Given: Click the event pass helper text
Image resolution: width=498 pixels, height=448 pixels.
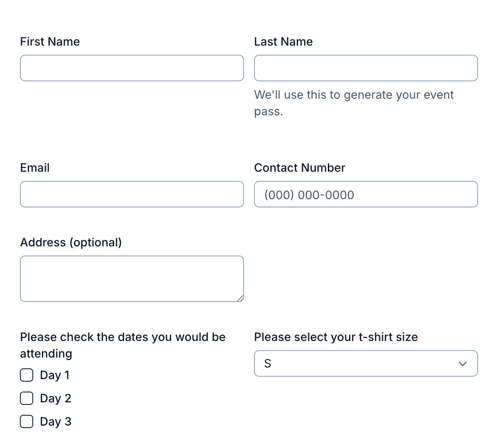Looking at the screenshot, I should pos(354,103).
